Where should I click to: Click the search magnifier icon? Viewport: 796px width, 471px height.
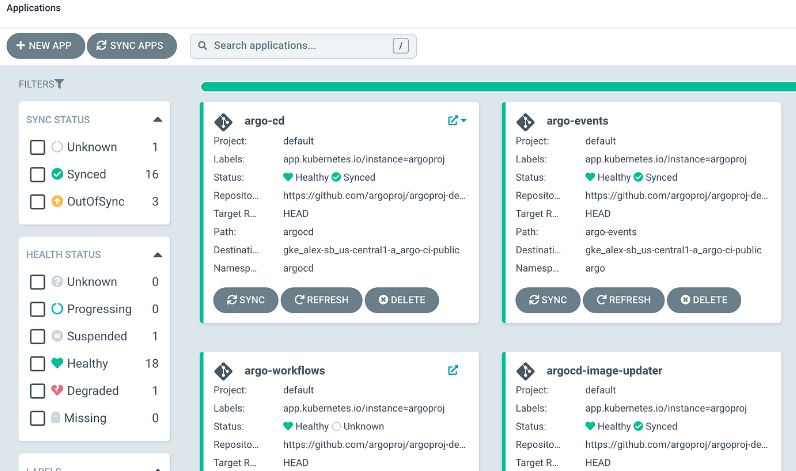coord(203,46)
